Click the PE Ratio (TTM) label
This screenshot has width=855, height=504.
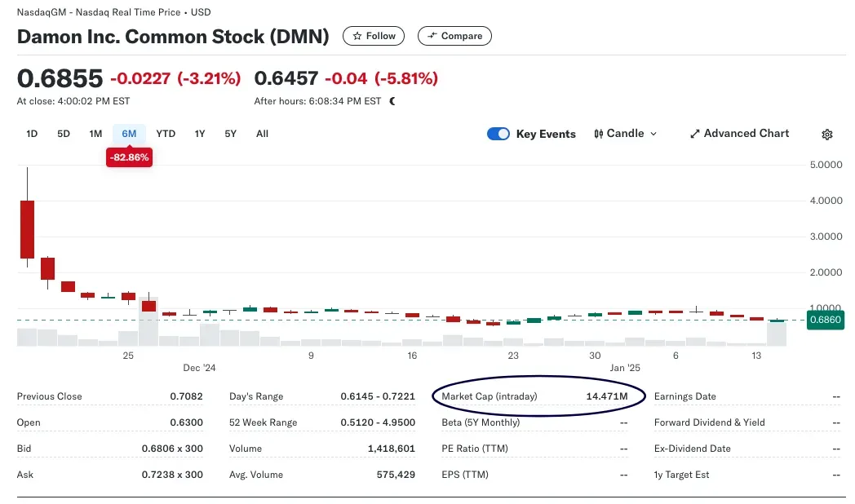point(475,449)
